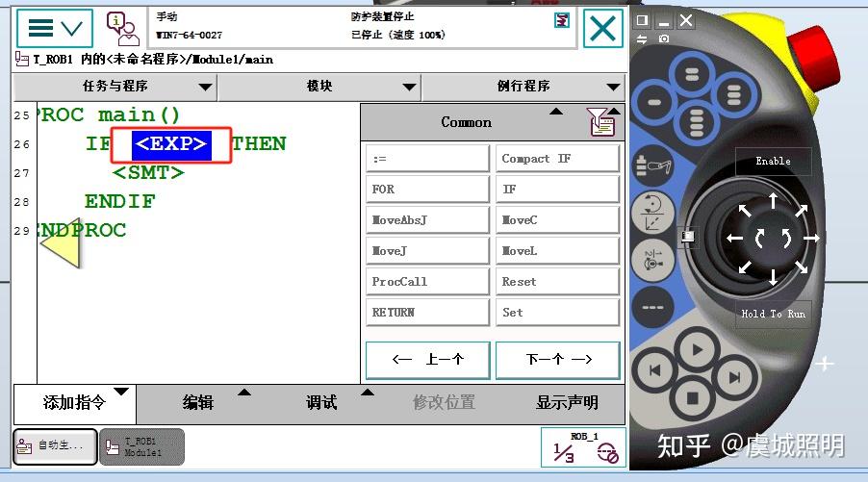Viewport: 868px width, 482px height.
Task: Click the joystick right arrow
Action: (x=811, y=239)
